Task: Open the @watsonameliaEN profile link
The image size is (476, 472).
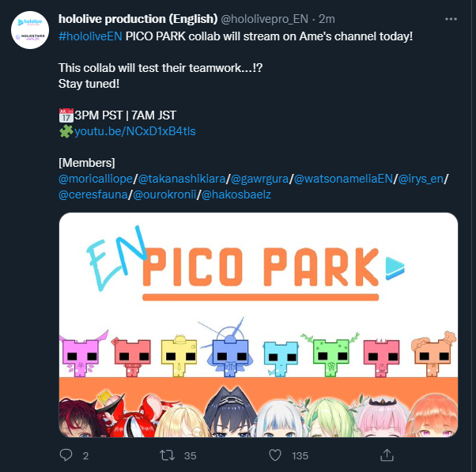Action: click(343, 179)
